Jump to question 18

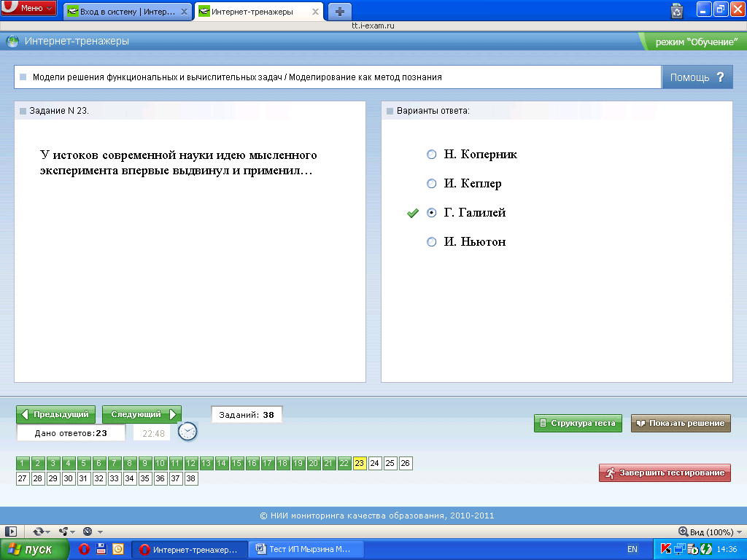pyautogui.click(x=282, y=463)
